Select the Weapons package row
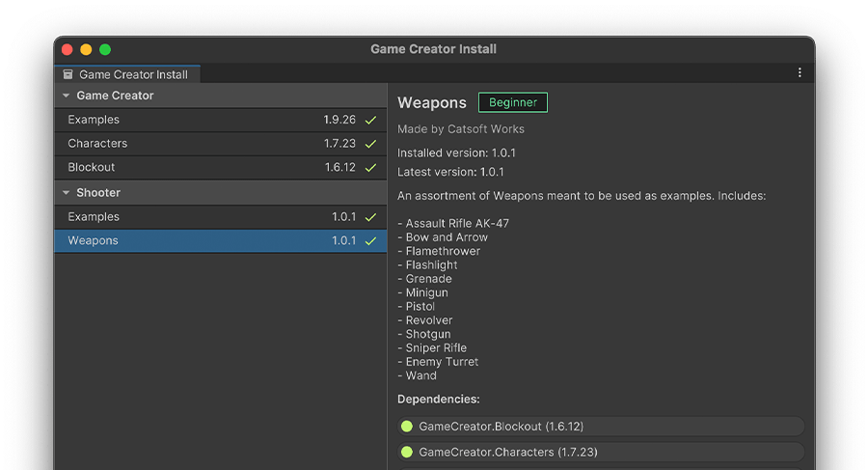This screenshot has width=868, height=470. tap(220, 240)
